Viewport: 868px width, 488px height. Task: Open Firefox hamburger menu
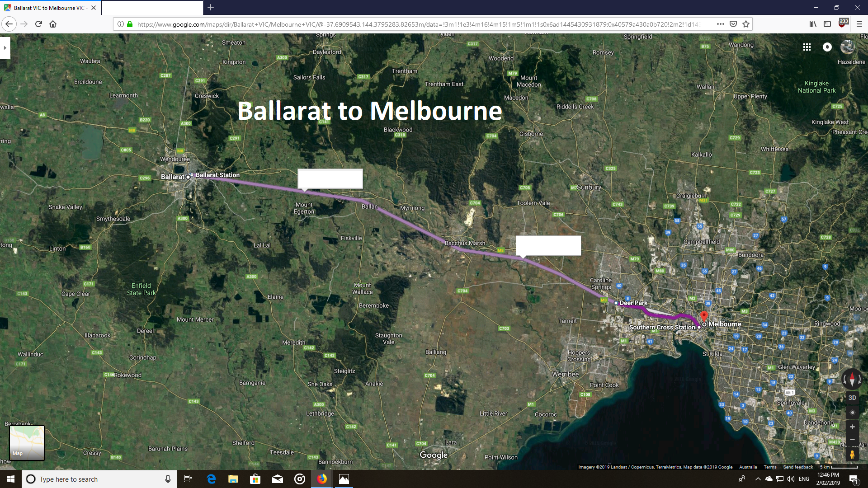(x=859, y=24)
